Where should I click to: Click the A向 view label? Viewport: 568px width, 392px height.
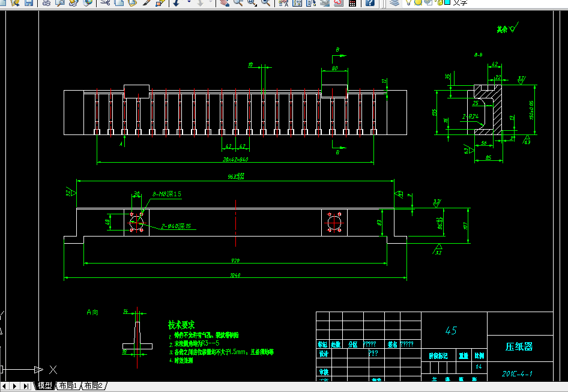click(x=92, y=312)
